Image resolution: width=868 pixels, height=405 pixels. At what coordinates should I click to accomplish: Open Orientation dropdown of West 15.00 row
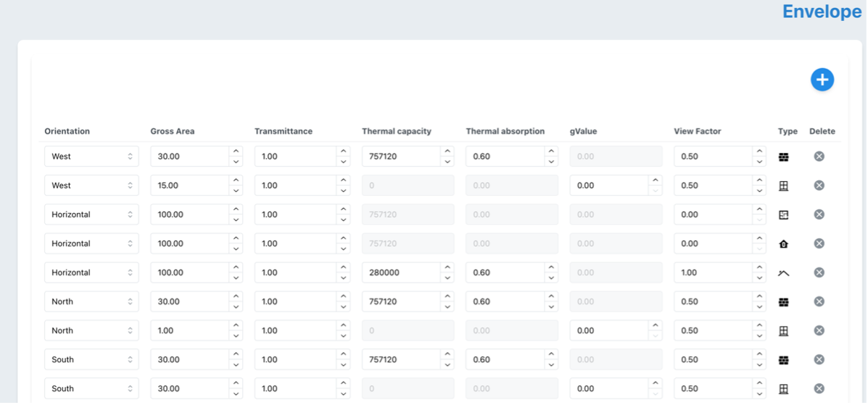coord(91,185)
